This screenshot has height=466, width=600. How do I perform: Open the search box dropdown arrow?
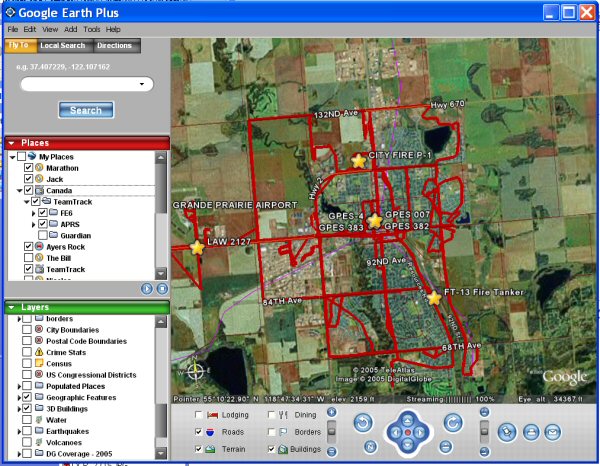pos(142,84)
